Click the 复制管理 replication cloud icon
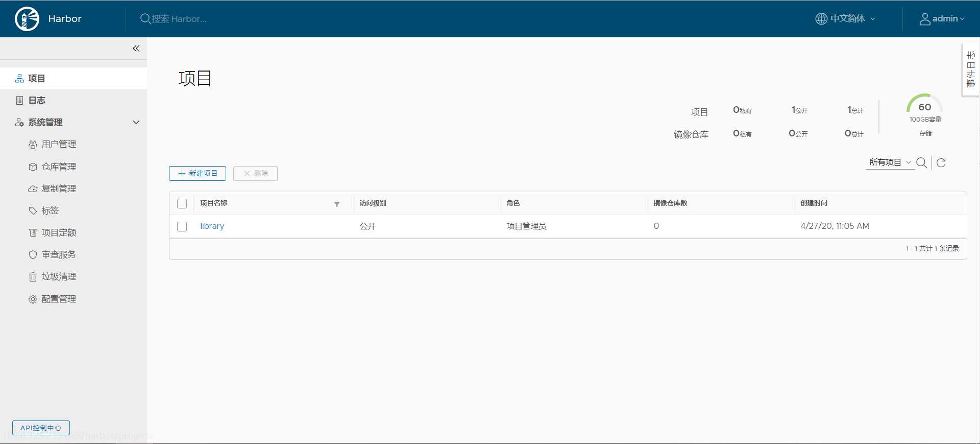This screenshot has height=444, width=980. pos(33,189)
